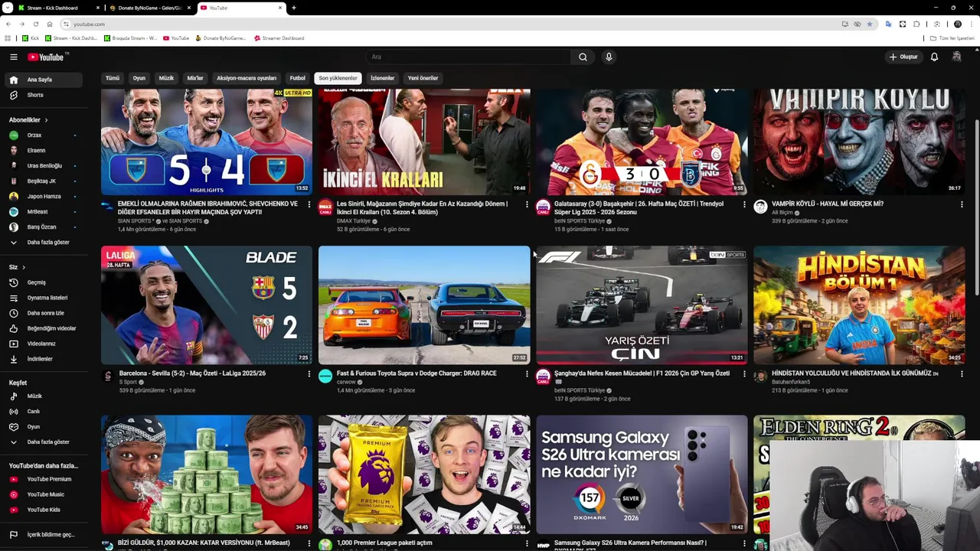Open YouTube Music link
The height and width of the screenshot is (551, 980).
click(x=45, y=494)
